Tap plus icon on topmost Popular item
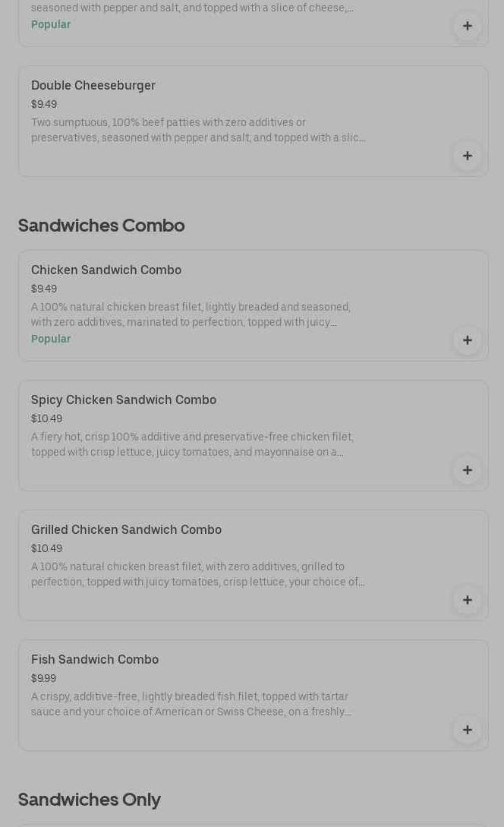This screenshot has width=504, height=827. (x=467, y=26)
